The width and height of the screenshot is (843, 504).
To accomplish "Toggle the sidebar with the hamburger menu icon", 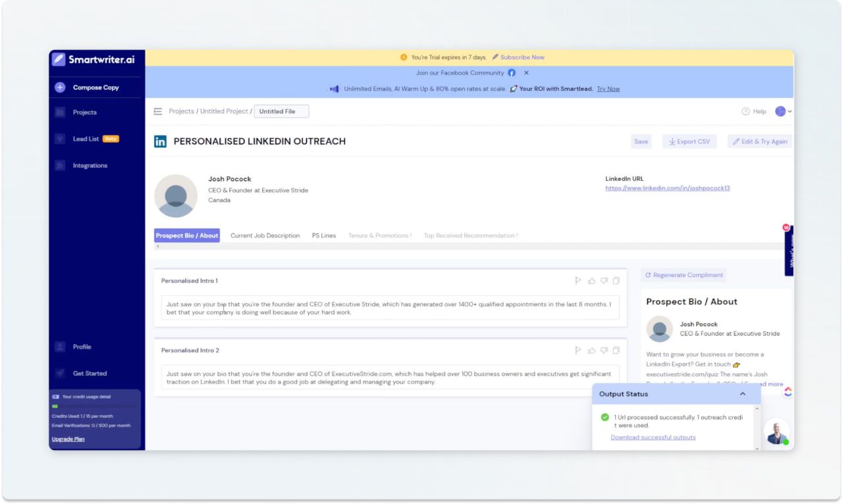I will [x=157, y=111].
